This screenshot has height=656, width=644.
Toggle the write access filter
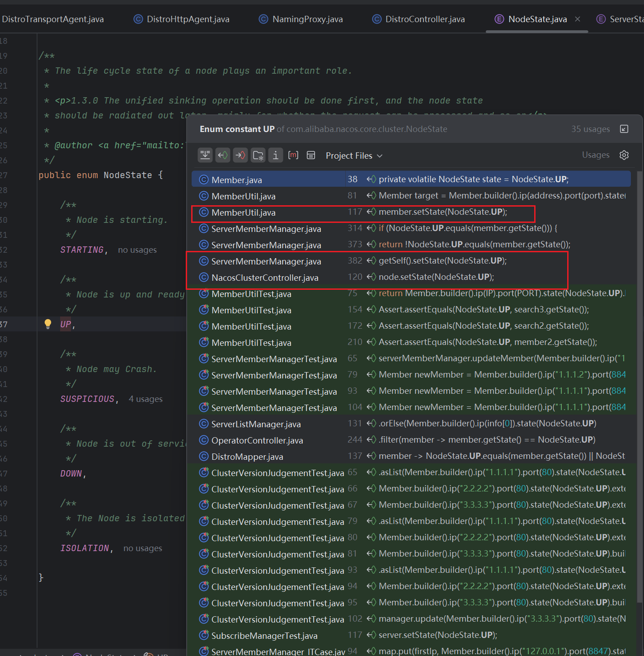(x=240, y=156)
